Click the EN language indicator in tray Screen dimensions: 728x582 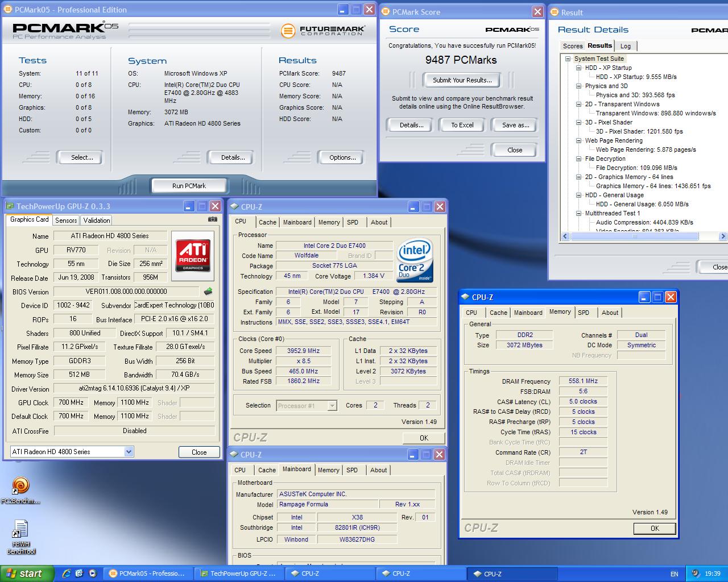point(675,574)
